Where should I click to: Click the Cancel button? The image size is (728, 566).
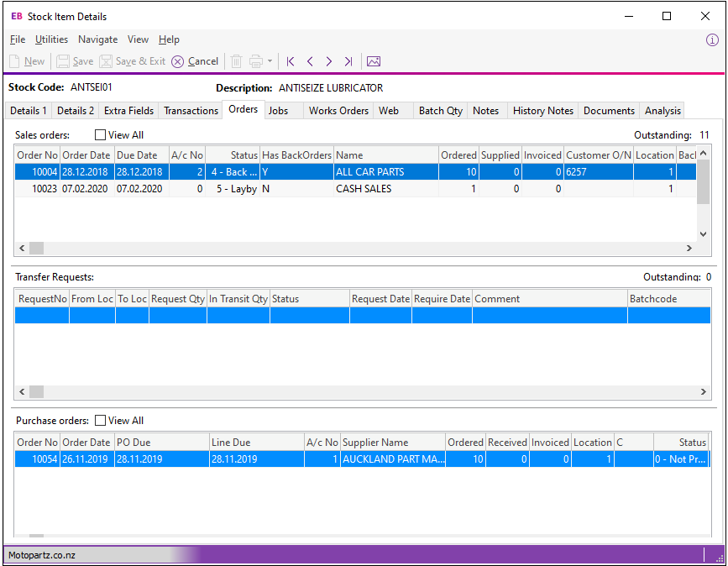tap(195, 61)
